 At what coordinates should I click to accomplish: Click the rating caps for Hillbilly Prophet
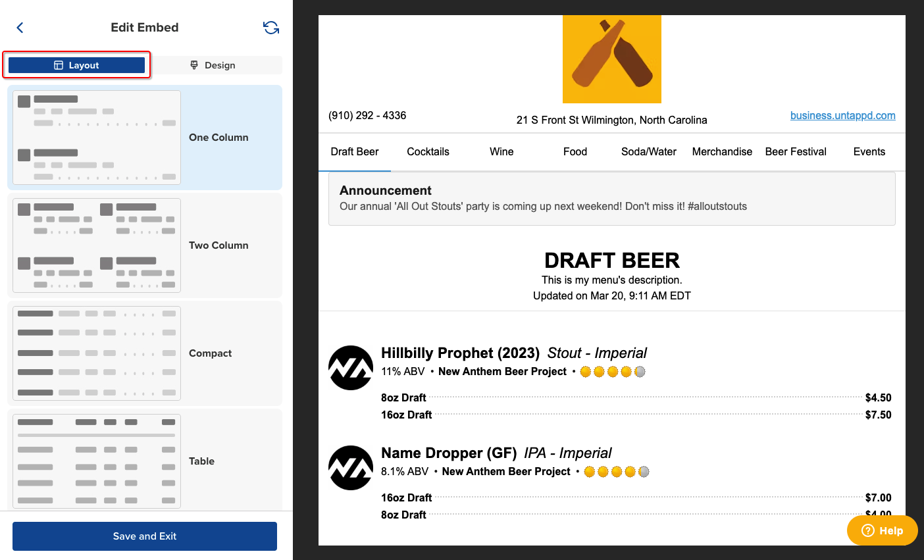(x=613, y=372)
